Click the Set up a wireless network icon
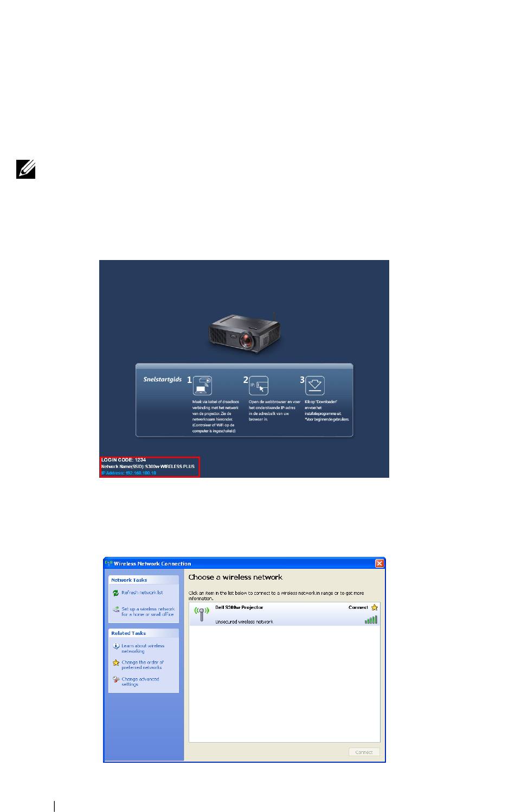The height and width of the screenshot is (812, 515). (115, 610)
